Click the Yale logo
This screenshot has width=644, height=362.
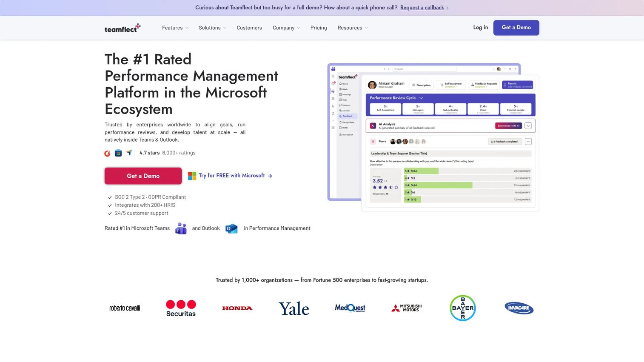[294, 308]
